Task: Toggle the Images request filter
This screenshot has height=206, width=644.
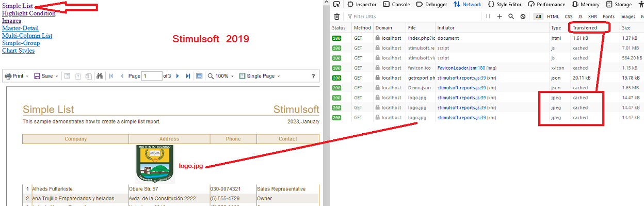Action: point(627,17)
